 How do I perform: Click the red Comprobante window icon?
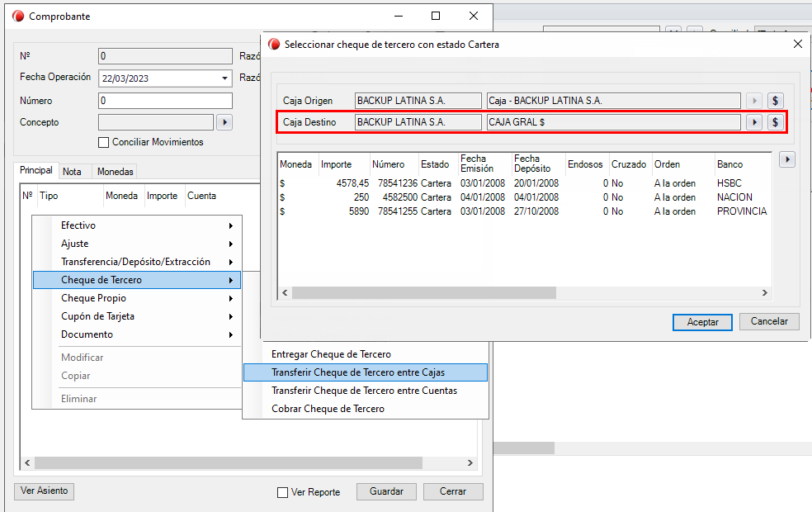point(18,16)
